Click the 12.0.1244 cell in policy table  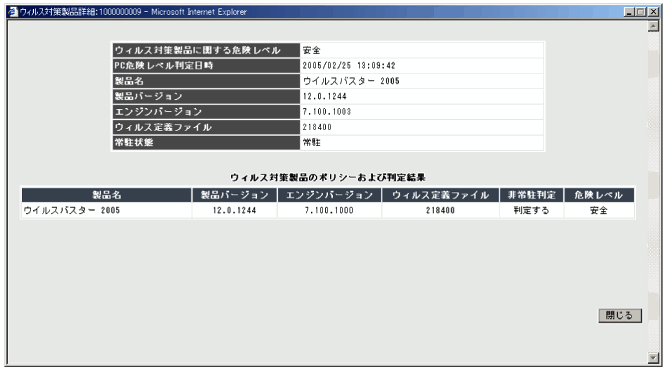click(235, 210)
